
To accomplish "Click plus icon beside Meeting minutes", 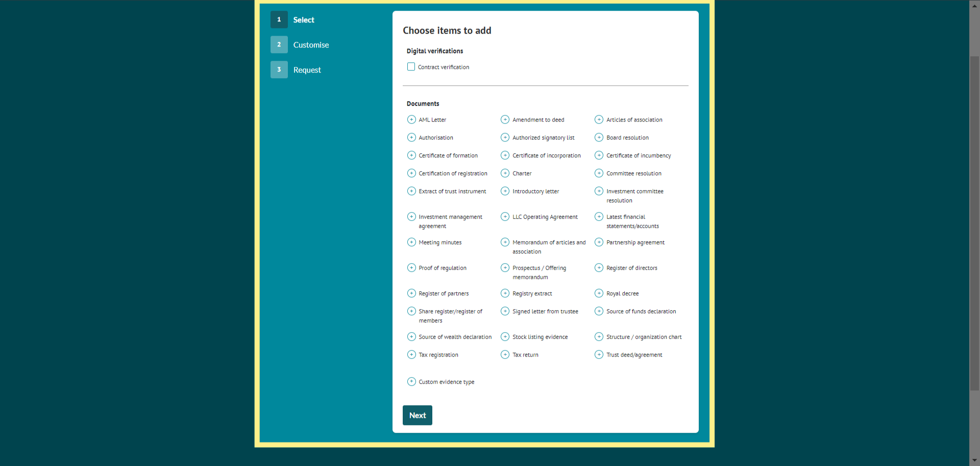I will coord(411,242).
